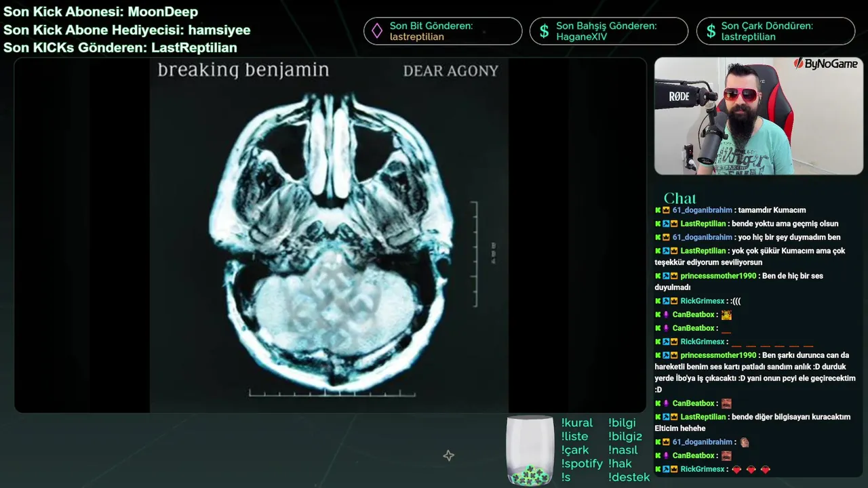Click 'Ben şarkı durunca can da' message

(x=755, y=372)
